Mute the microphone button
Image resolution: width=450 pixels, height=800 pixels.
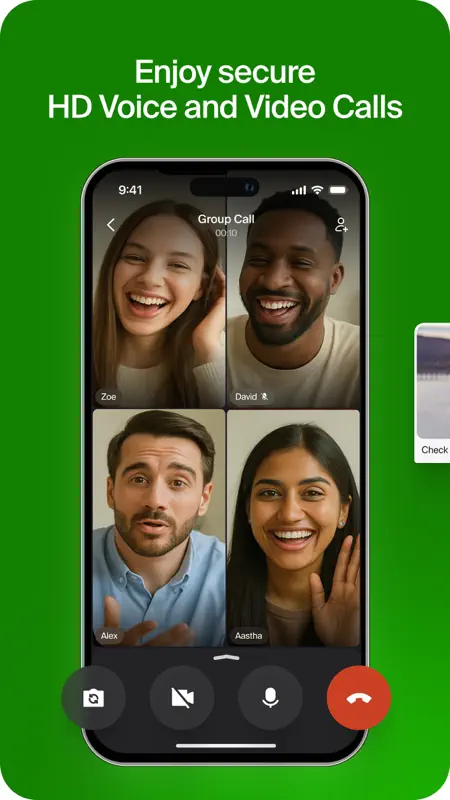point(270,697)
